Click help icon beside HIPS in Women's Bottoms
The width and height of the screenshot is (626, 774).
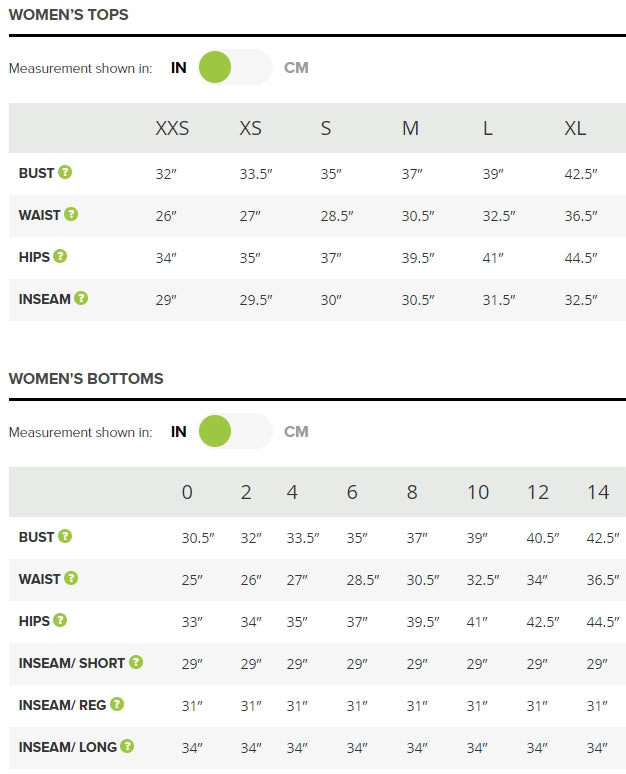[60, 620]
